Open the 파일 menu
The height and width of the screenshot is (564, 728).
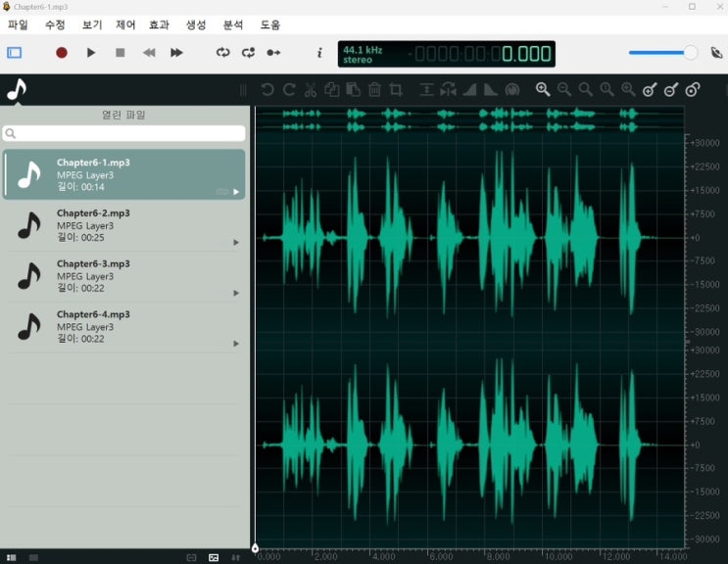[x=18, y=24]
